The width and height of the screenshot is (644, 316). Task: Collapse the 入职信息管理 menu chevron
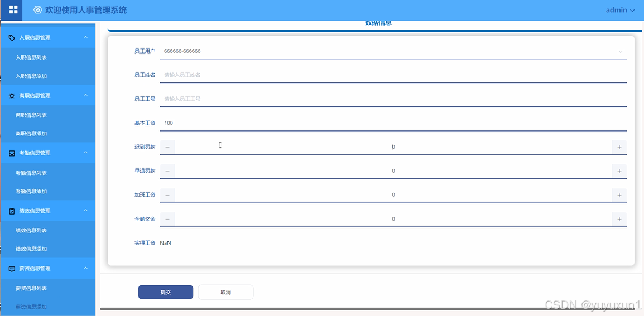tap(86, 37)
